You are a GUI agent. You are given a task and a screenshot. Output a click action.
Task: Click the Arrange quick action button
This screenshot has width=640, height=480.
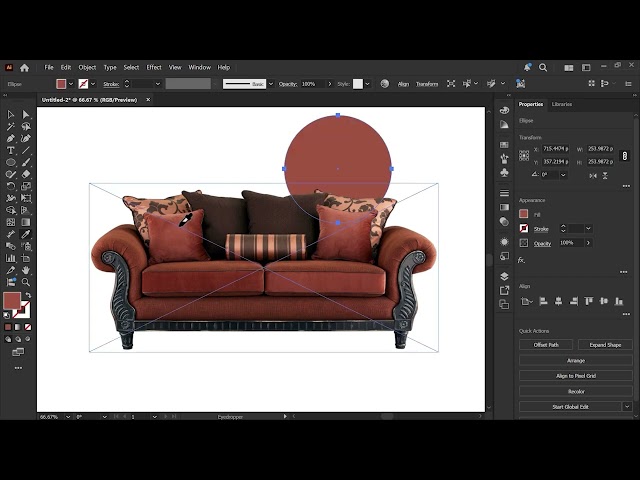576,360
